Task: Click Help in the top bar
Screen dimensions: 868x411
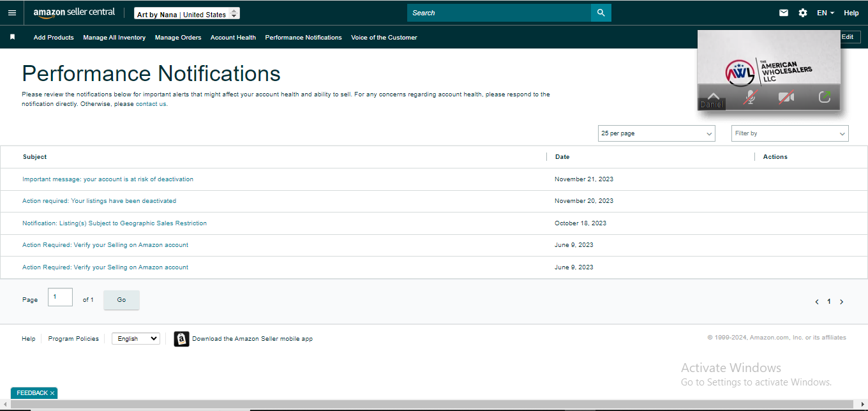Action: (851, 13)
